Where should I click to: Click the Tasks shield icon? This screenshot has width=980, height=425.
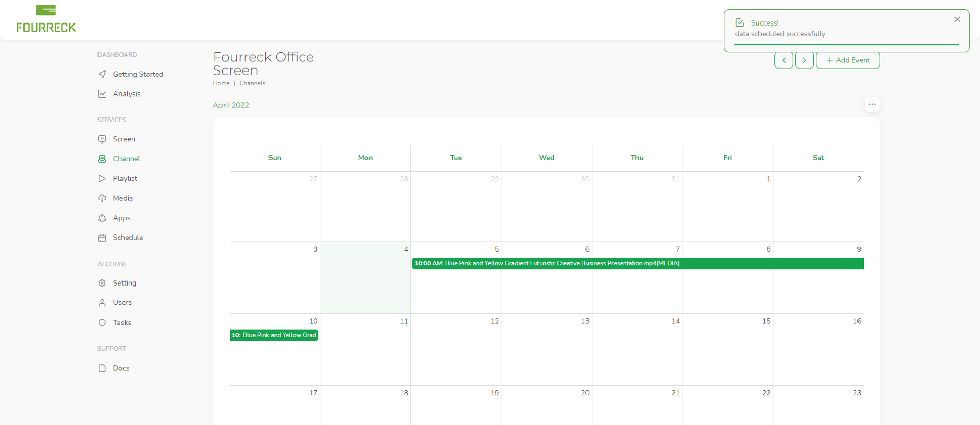point(102,323)
